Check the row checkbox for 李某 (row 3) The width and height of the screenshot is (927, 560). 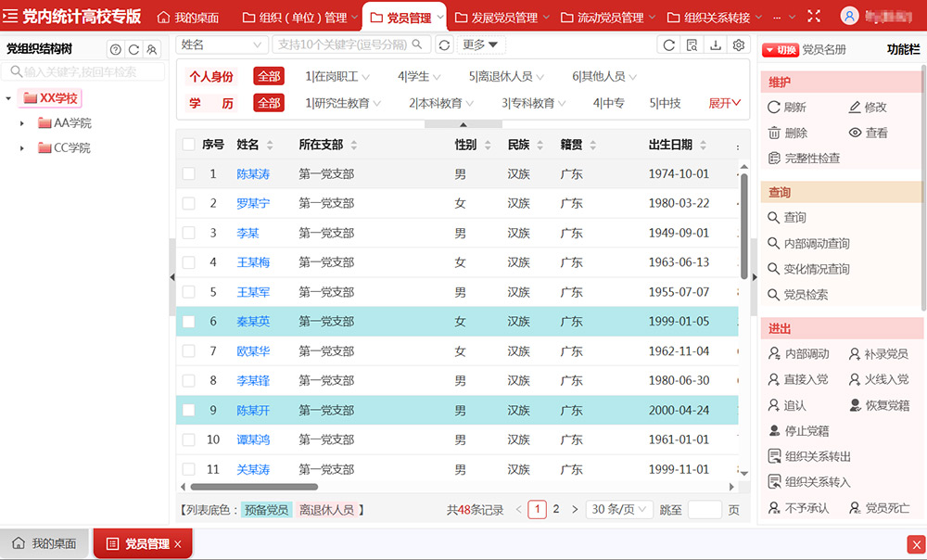coord(188,233)
